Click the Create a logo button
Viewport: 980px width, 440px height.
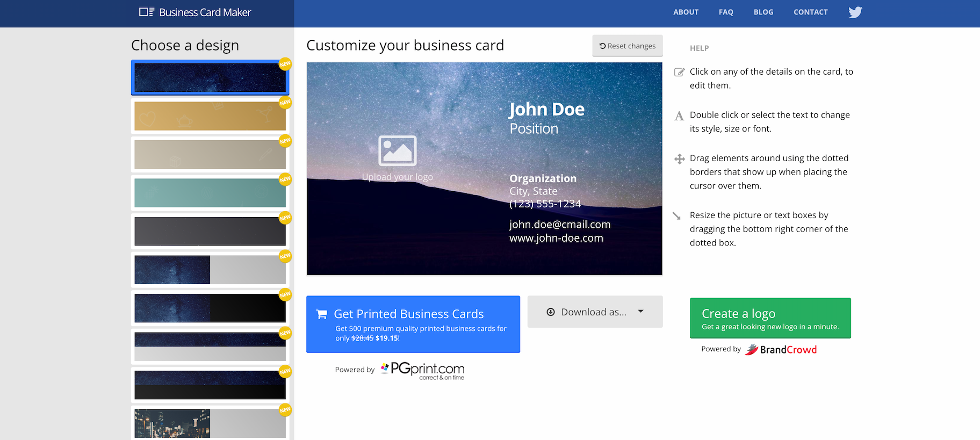[770, 318]
